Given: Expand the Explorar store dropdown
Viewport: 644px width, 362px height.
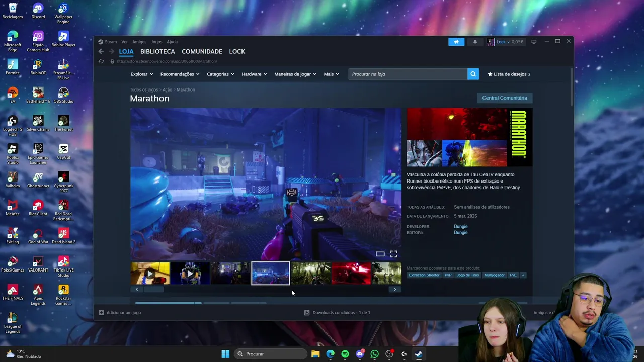Looking at the screenshot, I should tap(142, 74).
